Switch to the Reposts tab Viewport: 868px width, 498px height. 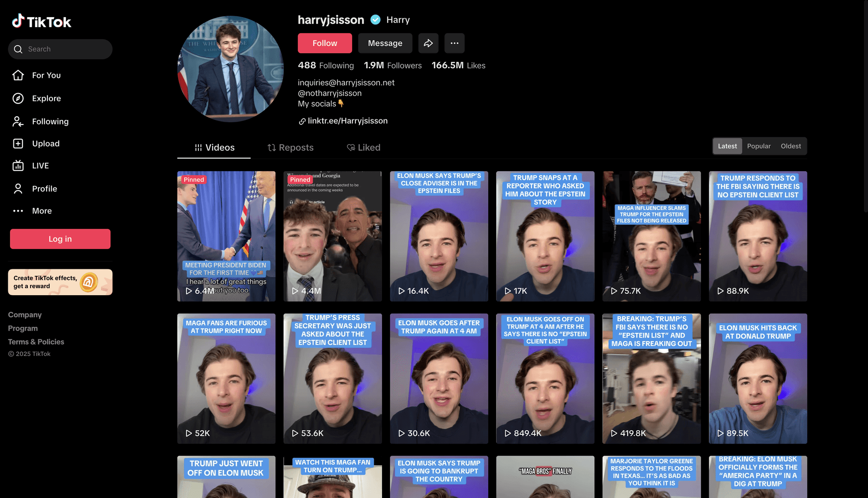(x=290, y=148)
